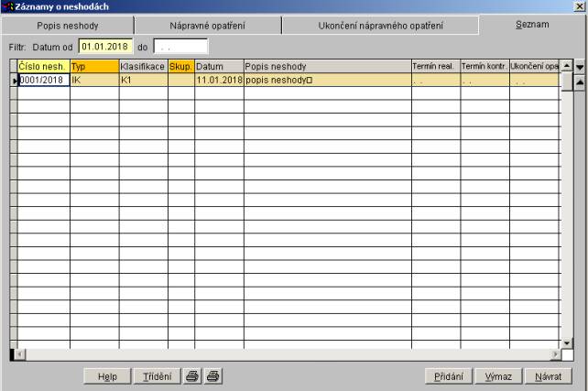Click the outer up-arrow button below it
The height and width of the screenshot is (391, 588).
point(579,82)
